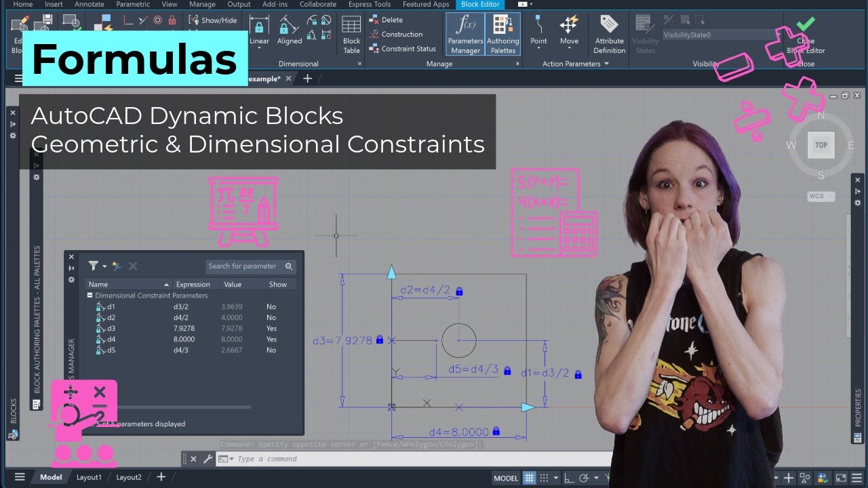
Task: Open the Block Table tool
Action: [x=351, y=34]
